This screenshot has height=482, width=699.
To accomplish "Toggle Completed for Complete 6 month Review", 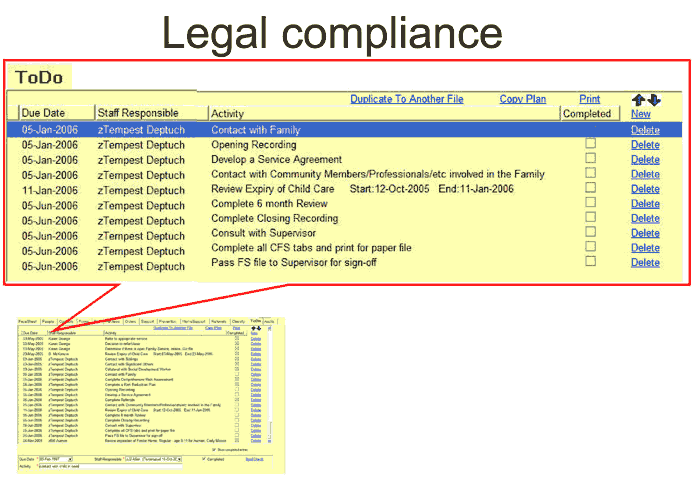I will [590, 203].
